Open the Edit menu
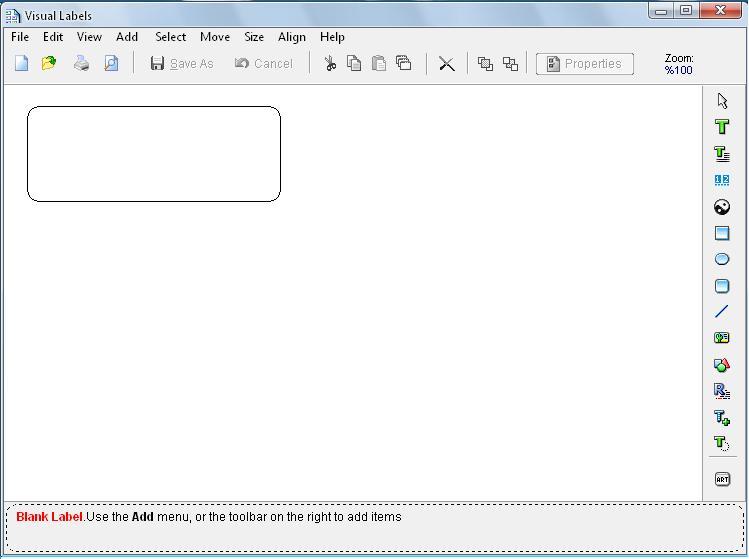 pos(53,37)
